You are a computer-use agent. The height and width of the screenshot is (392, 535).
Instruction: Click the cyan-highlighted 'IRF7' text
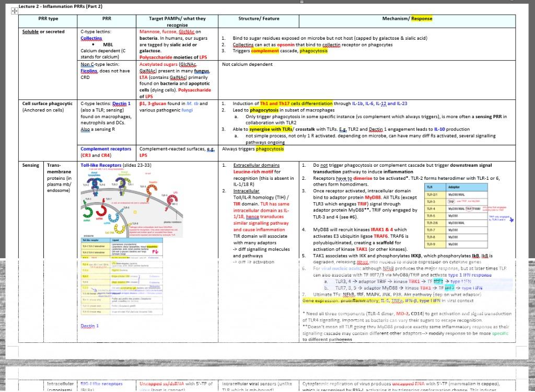[x=450, y=288]
